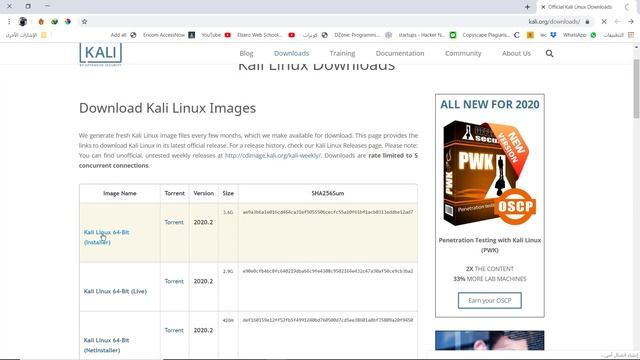Click the SHA256 hash of Live row

(x=328, y=271)
